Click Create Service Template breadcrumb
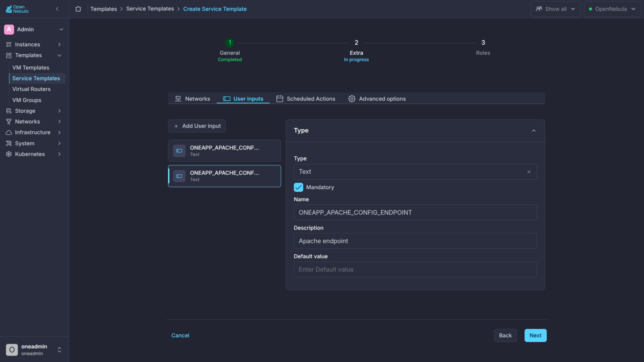The width and height of the screenshot is (644, 362). point(215,9)
